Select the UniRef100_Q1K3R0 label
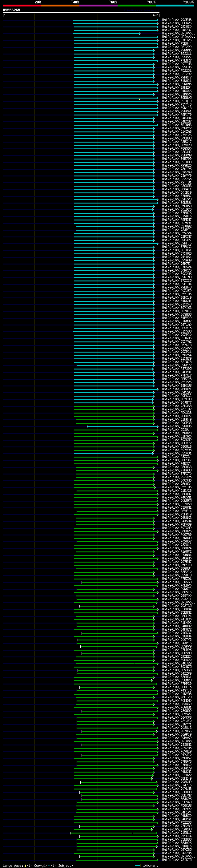Image resolution: width=197 pixels, height=868 pixels. pos(177,437)
